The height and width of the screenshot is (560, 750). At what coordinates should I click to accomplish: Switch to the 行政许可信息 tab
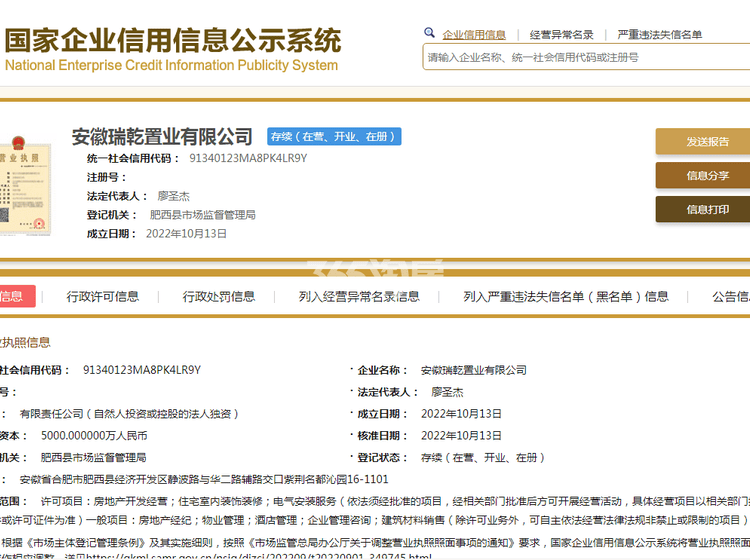(103, 297)
